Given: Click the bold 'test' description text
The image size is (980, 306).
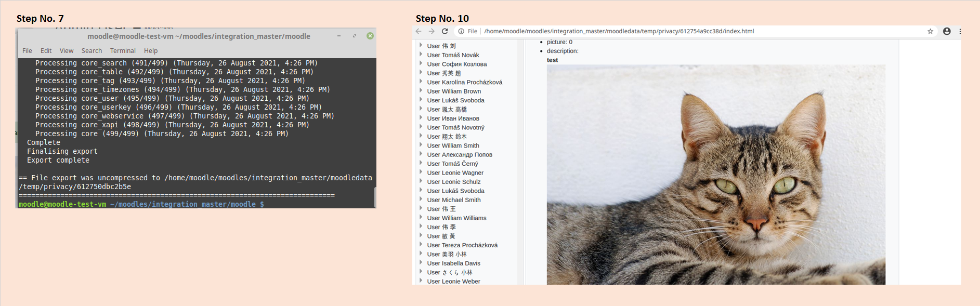Looking at the screenshot, I should click(x=552, y=60).
